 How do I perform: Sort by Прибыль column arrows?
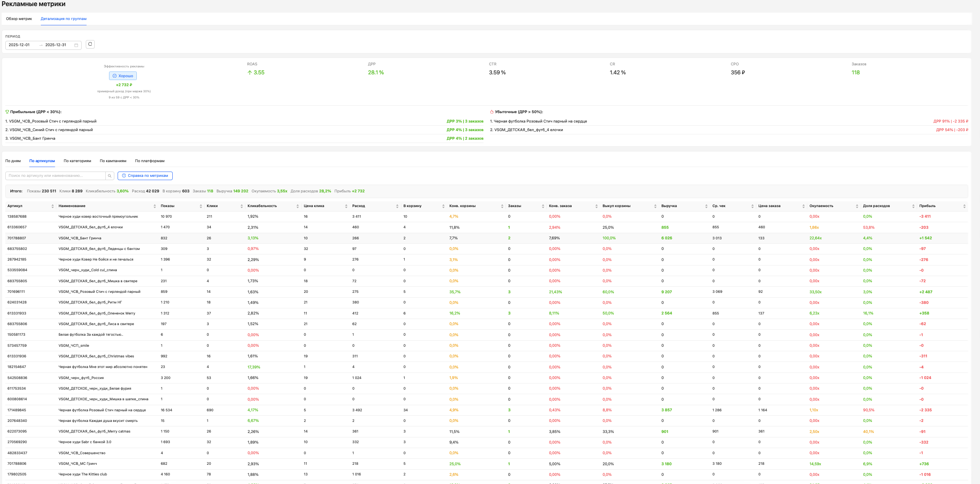point(964,206)
